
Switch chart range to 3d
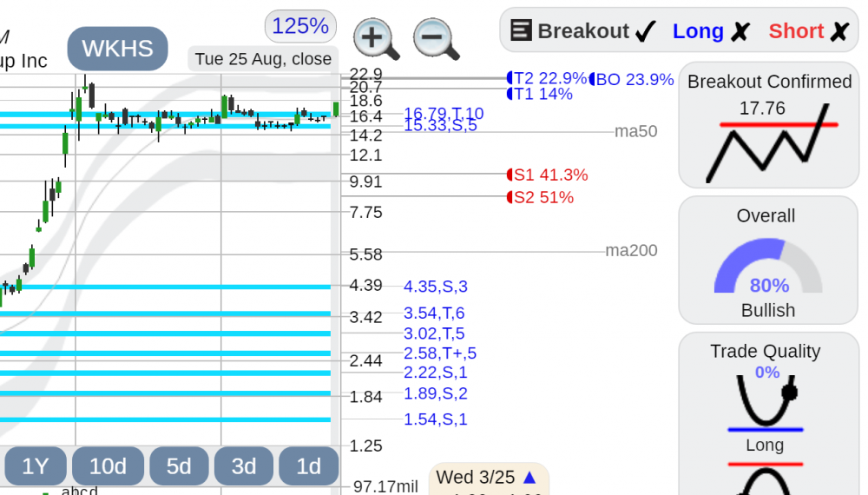(244, 466)
